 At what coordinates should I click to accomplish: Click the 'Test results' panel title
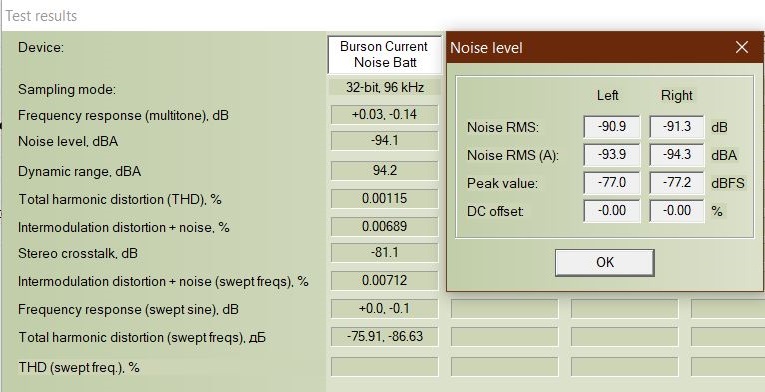[41, 16]
